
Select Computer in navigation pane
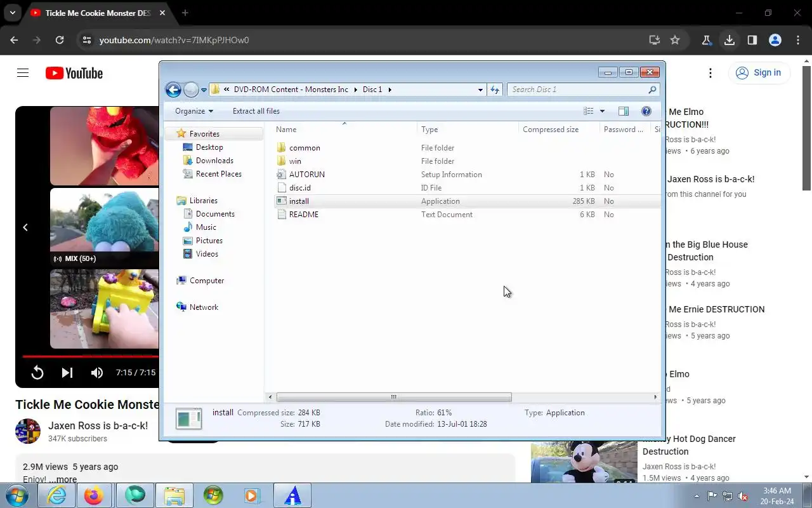click(x=207, y=281)
